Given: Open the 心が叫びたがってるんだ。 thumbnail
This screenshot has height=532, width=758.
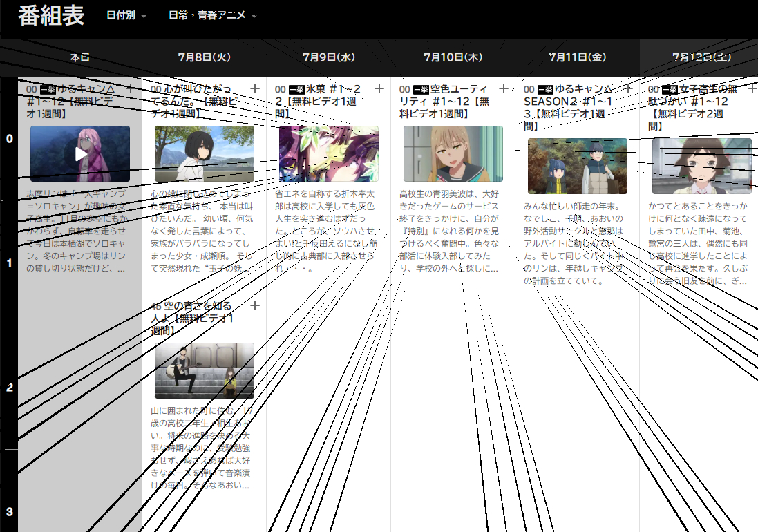Looking at the screenshot, I should (205, 153).
